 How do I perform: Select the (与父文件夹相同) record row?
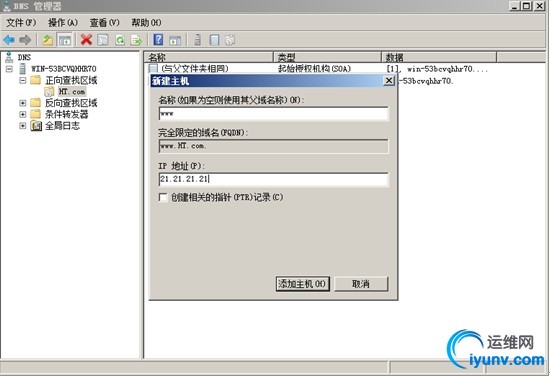195,68
